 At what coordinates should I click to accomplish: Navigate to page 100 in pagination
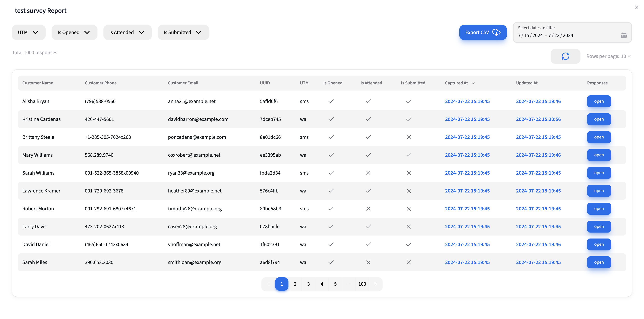click(362, 284)
